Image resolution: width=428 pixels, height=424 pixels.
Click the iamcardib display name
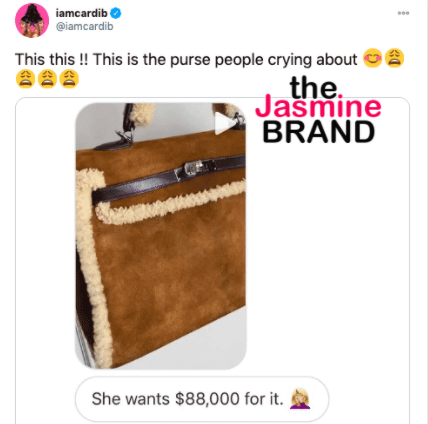click(x=81, y=13)
